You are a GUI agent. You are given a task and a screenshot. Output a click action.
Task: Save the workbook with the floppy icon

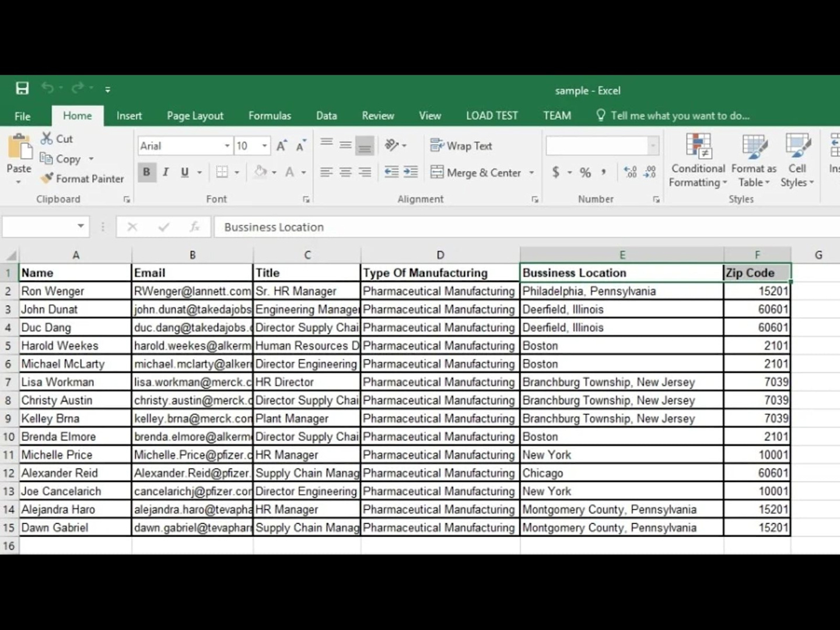(22, 88)
